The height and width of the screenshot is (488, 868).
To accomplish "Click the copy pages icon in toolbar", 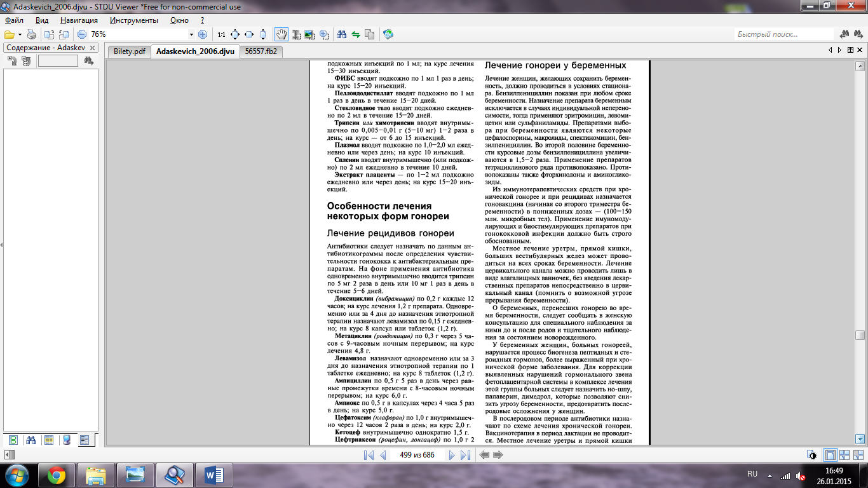I will click(x=370, y=34).
